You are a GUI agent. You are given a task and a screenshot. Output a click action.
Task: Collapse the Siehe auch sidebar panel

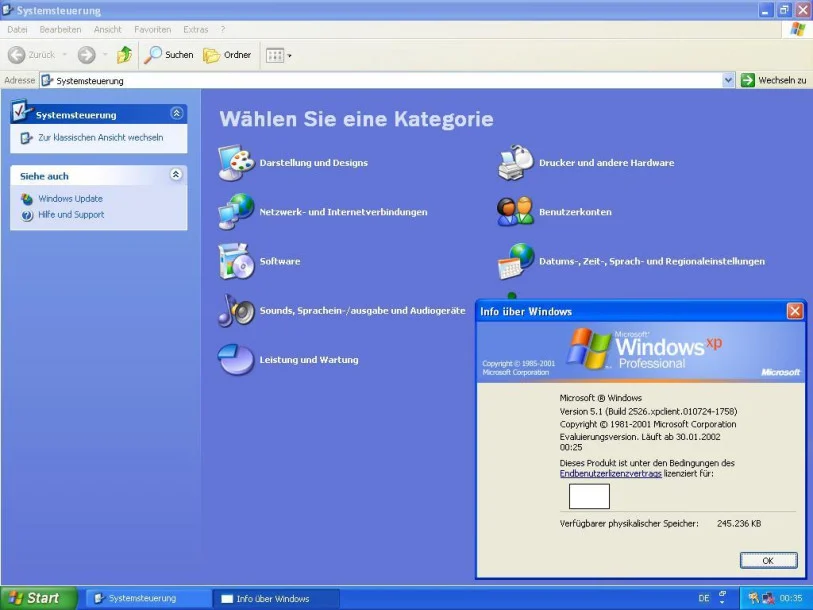(176, 174)
